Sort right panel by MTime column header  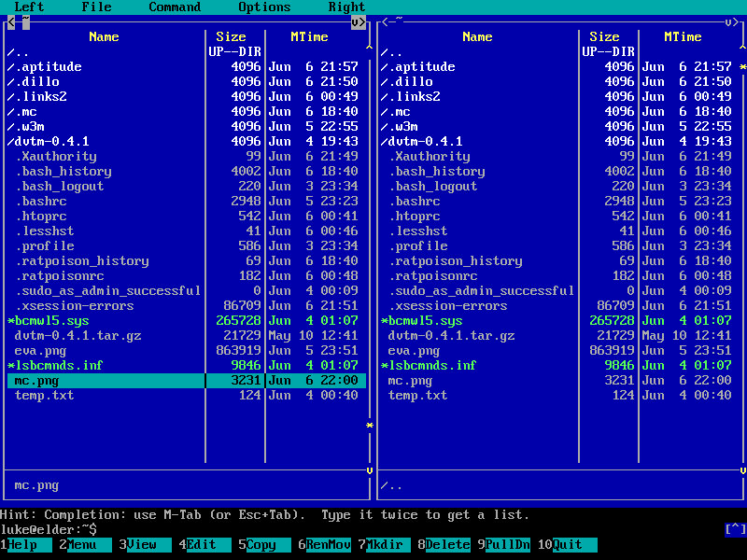tap(683, 36)
